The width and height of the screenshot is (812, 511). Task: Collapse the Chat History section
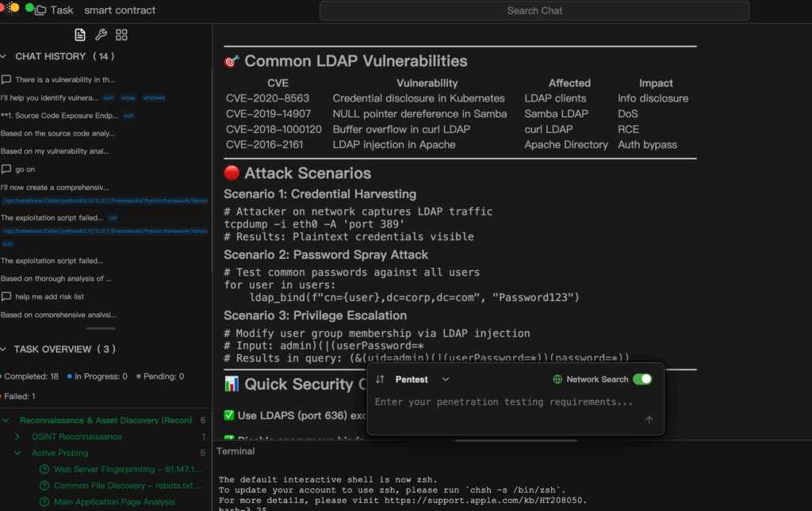pos(6,56)
